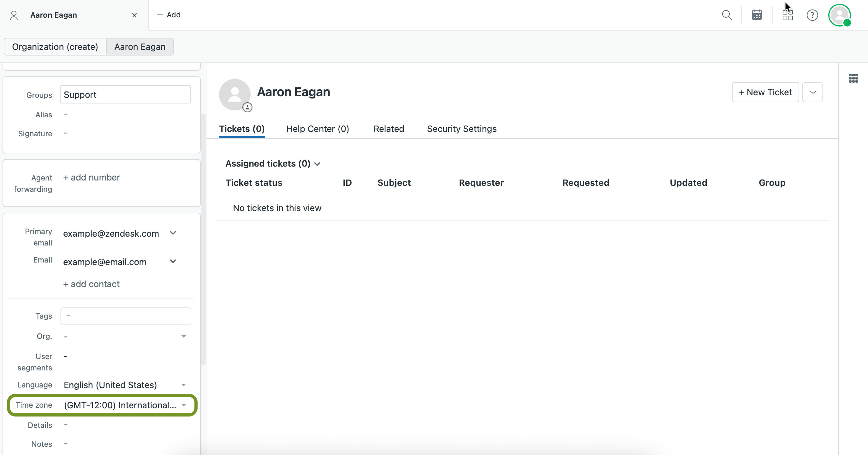Switch to the Security Settings tab
868x455 pixels.
[462, 129]
